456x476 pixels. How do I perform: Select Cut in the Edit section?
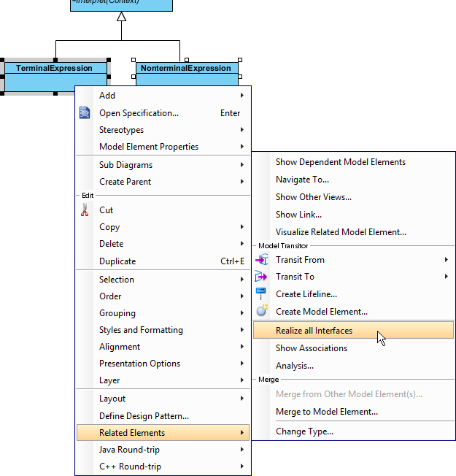tap(163, 210)
